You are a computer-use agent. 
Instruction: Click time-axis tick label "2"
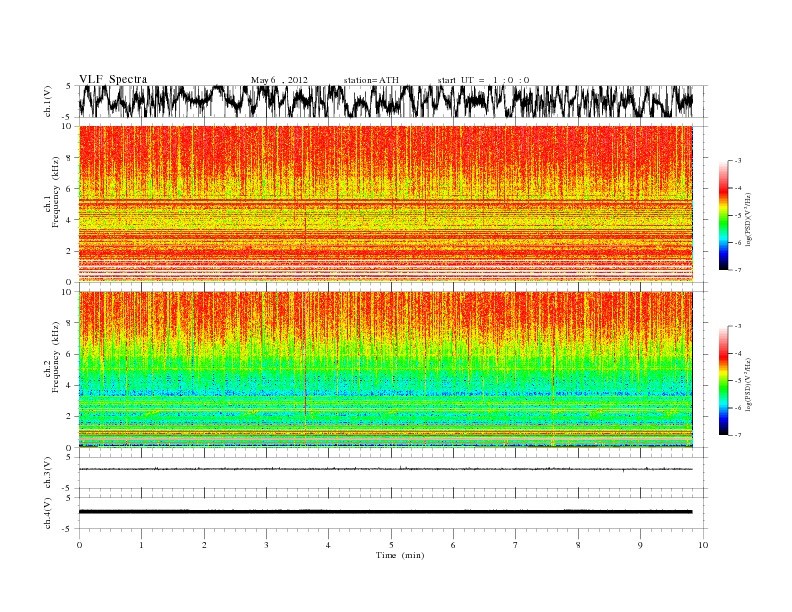tap(204, 545)
